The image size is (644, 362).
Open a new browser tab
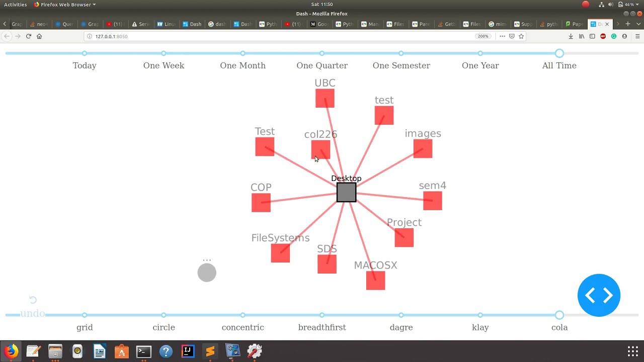627,24
